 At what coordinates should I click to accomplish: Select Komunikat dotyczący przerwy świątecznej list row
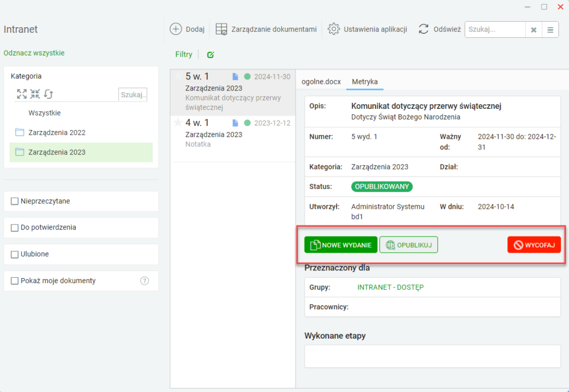[233, 93]
